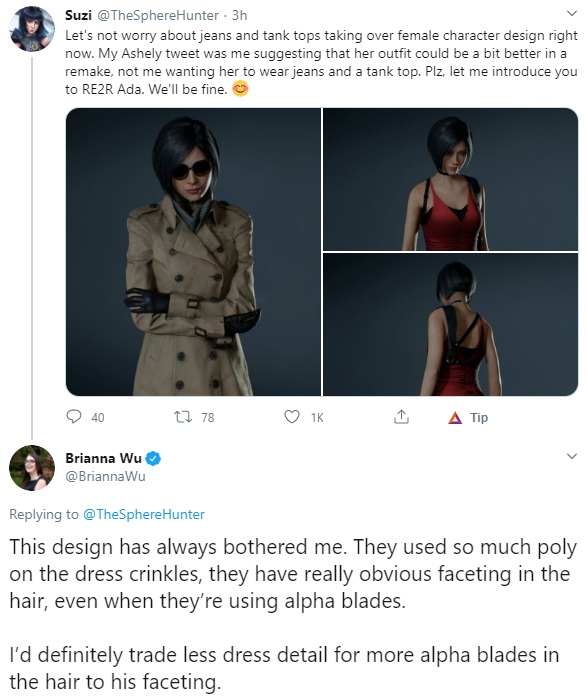Viewport: 587px width, 698px height.
Task: Open the red dress back view image
Action: click(x=450, y=325)
